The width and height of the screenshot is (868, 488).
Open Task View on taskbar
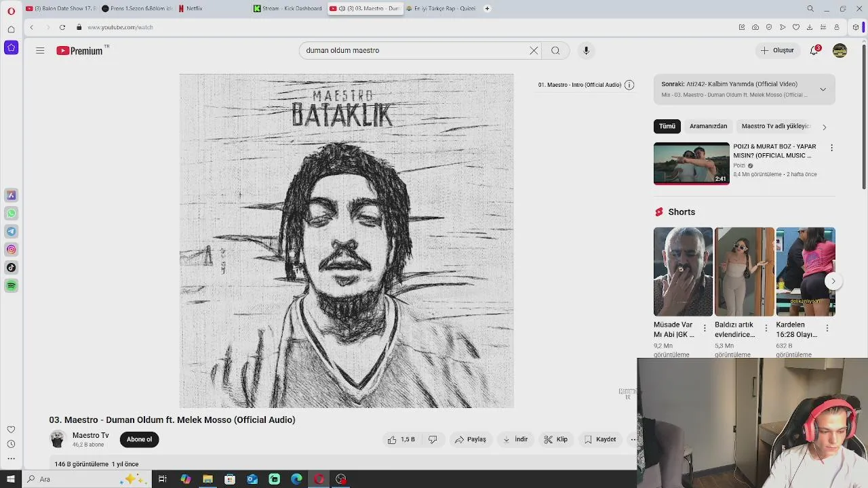[x=163, y=479]
